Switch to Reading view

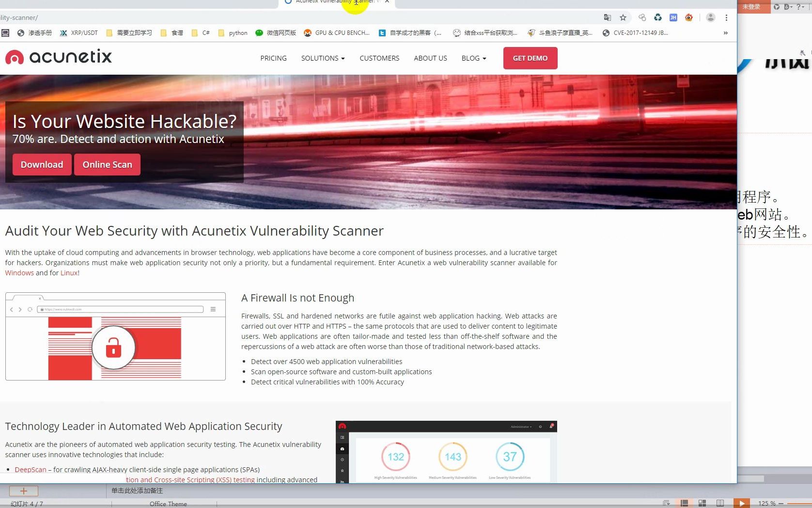[720, 503]
